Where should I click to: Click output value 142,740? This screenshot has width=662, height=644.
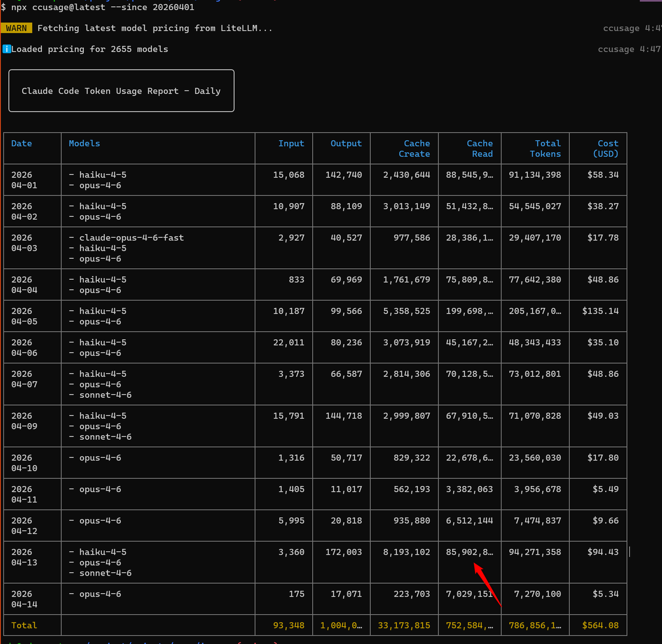[344, 175]
